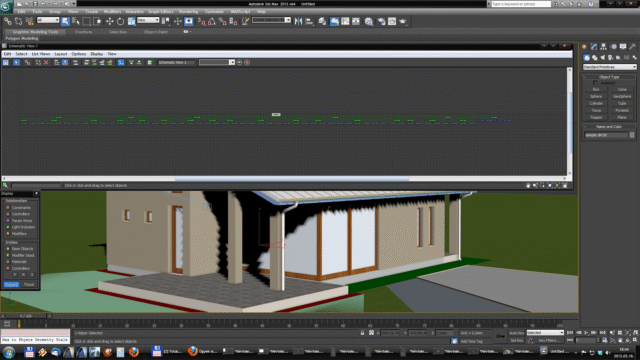Click the Mirror tool icon
The height and width of the screenshot is (360, 640).
point(299,21)
